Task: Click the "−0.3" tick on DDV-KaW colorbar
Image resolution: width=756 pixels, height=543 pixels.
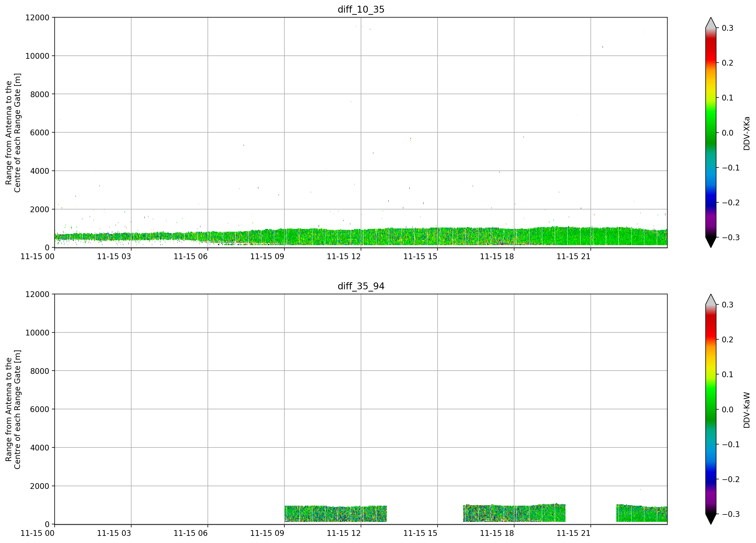Action: point(731,514)
